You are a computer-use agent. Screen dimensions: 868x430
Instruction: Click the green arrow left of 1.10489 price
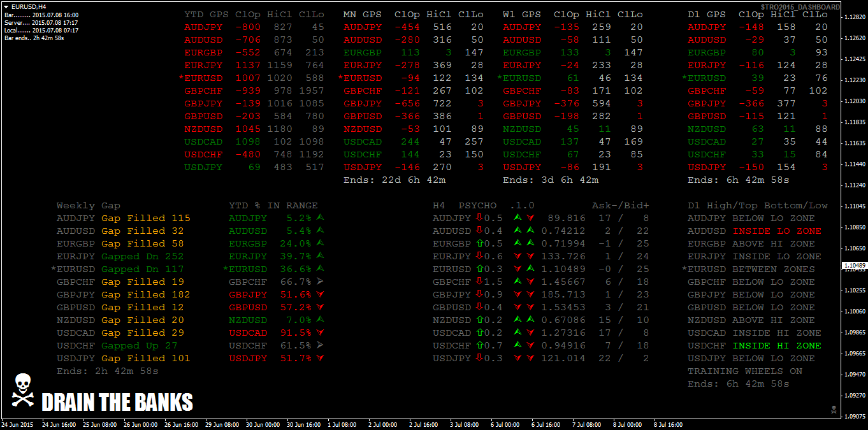530,269
